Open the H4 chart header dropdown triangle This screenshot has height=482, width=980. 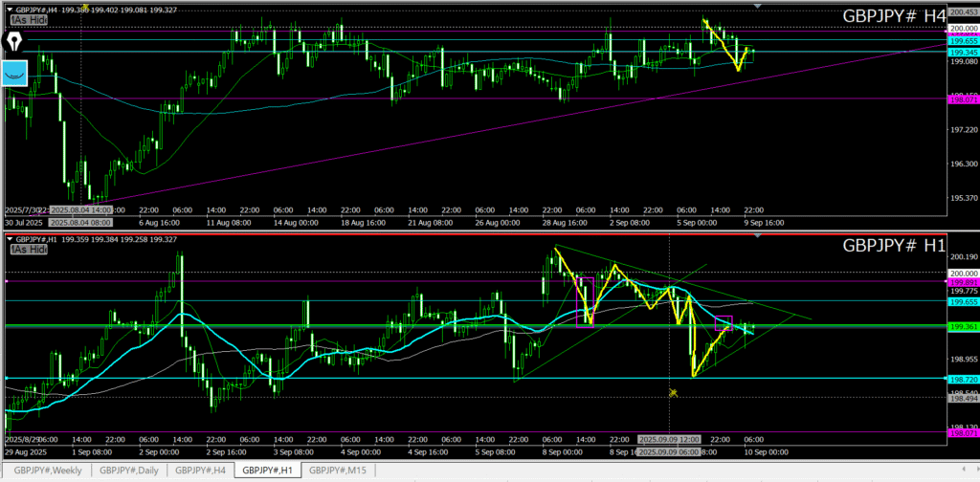pos(10,10)
